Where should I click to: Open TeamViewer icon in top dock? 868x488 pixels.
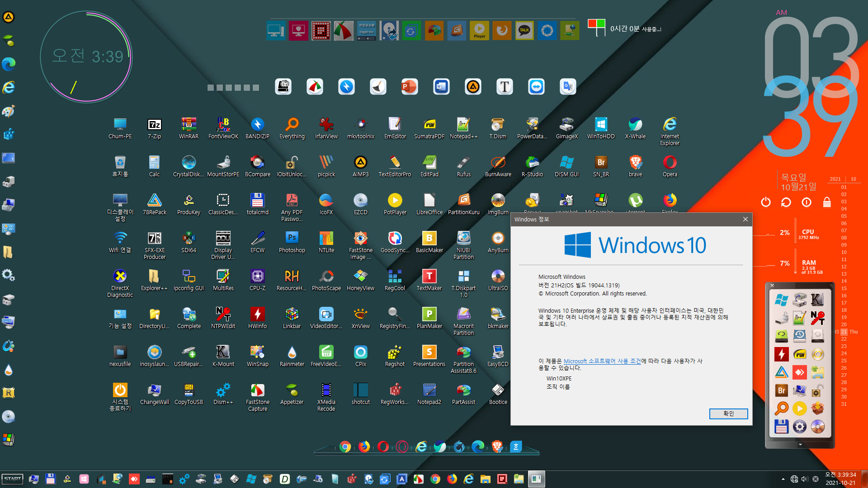tap(536, 86)
